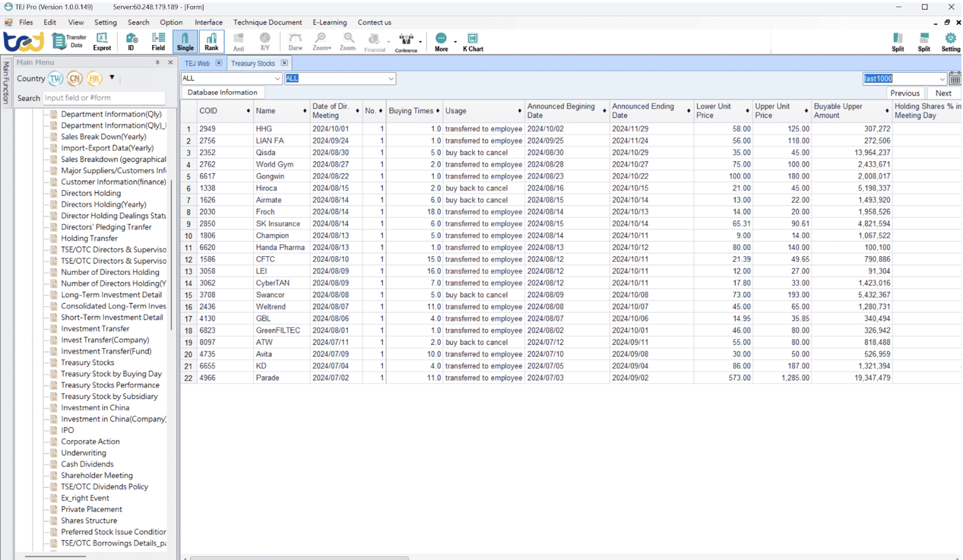Viewport: 963px width, 560px height.
Task: Open Setting gear at top right
Action: [950, 41]
